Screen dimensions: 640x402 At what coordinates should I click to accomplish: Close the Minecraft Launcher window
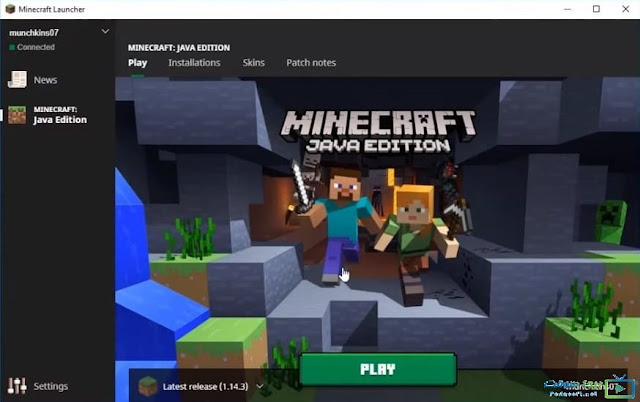[625, 9]
